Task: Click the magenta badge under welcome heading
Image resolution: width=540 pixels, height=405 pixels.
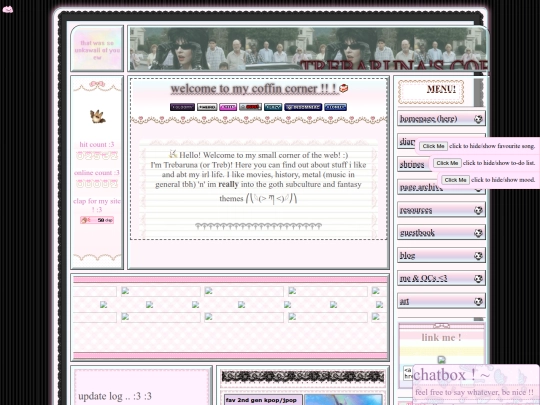Action: [228, 107]
